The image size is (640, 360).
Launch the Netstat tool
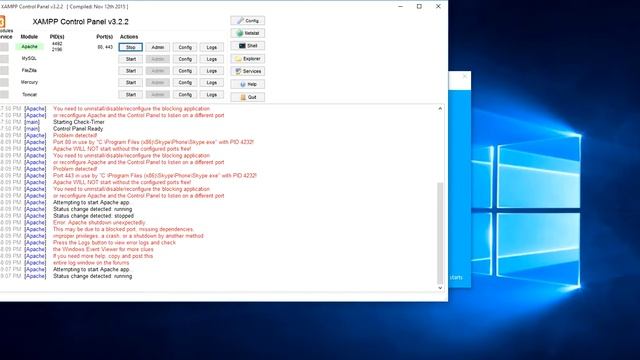pyautogui.click(x=247, y=33)
